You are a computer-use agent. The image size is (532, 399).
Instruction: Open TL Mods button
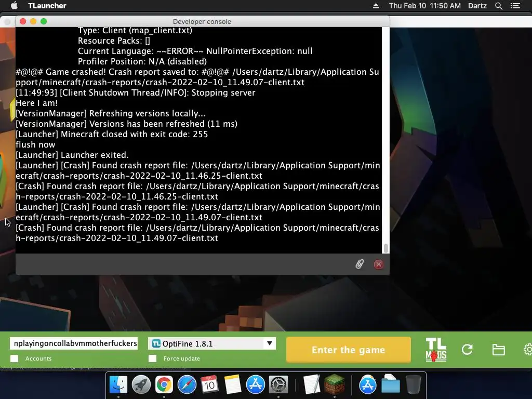coord(436,350)
